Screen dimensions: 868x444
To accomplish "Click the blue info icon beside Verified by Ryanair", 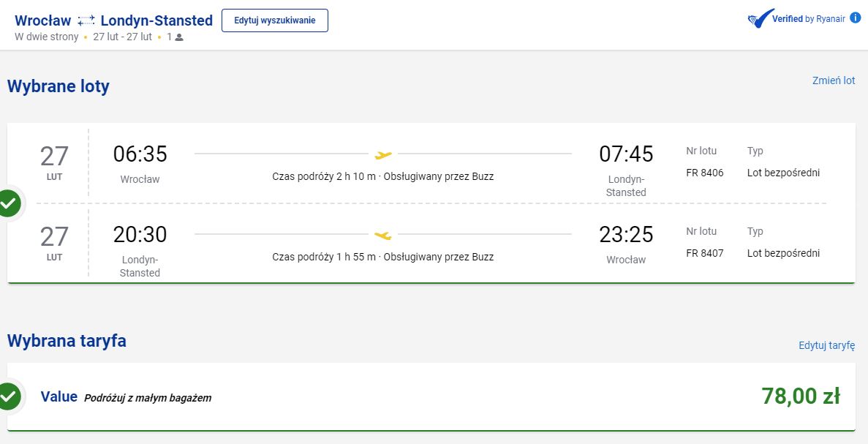I will 856,18.
